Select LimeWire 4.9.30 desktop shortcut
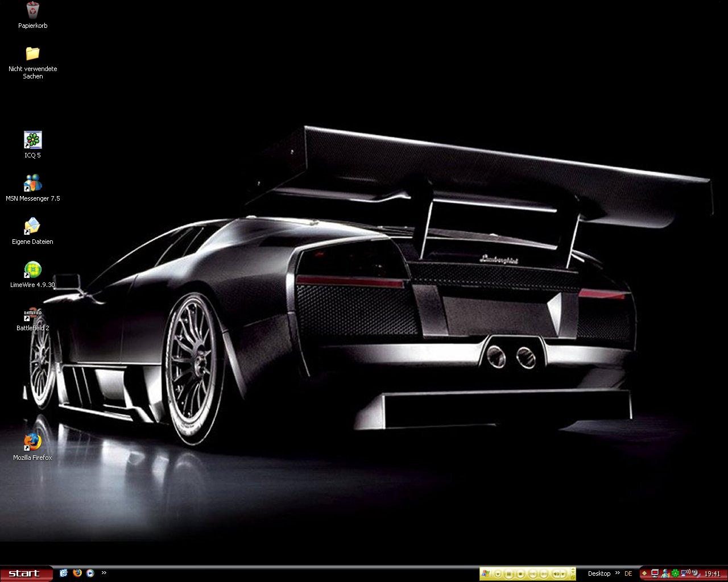 coord(32,269)
